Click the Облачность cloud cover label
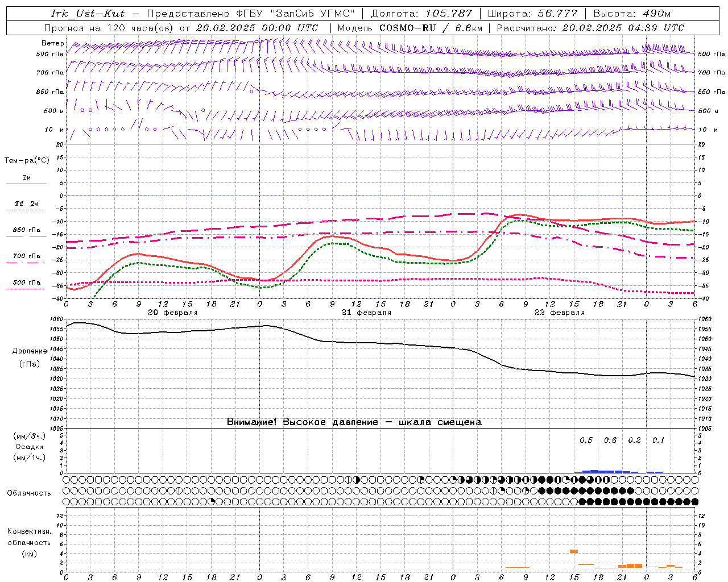This screenshot has height=582, width=728. (x=29, y=493)
